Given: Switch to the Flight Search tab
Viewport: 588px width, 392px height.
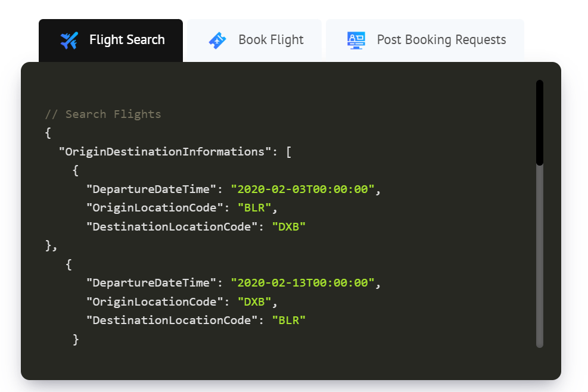Looking at the screenshot, I should [111, 41].
